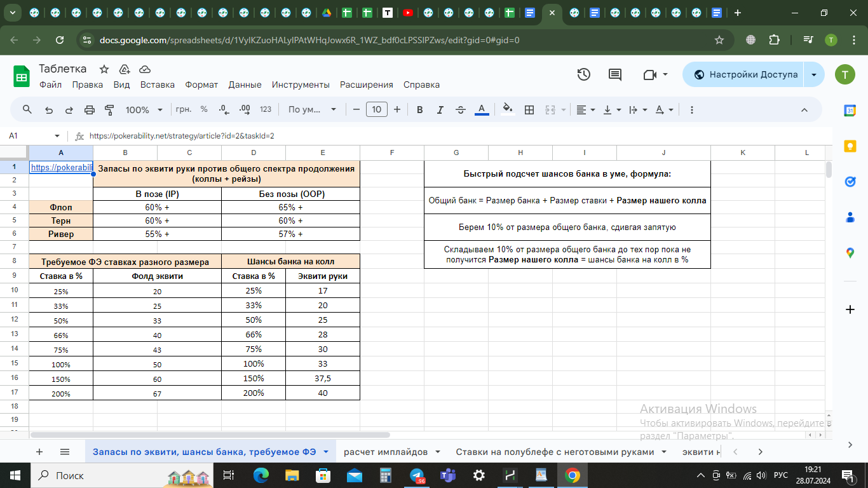Redo the last action
Image resolution: width=868 pixels, height=488 pixels.
pos(69,109)
